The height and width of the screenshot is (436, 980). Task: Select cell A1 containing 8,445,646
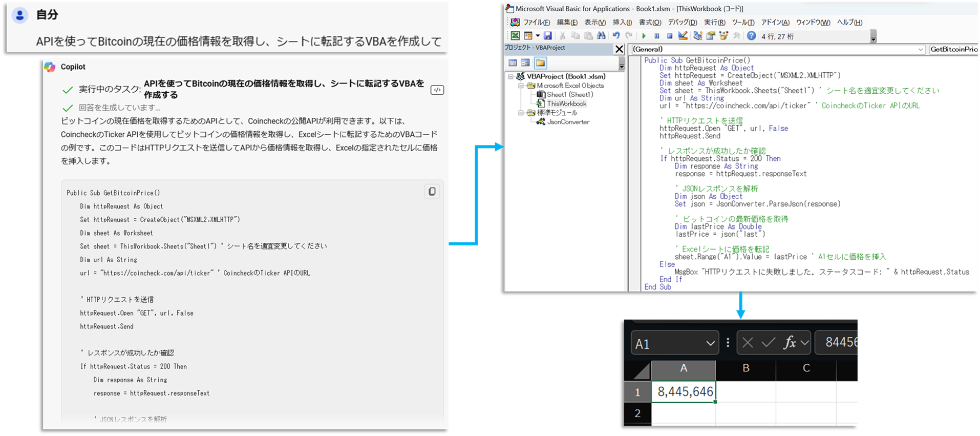684,392
